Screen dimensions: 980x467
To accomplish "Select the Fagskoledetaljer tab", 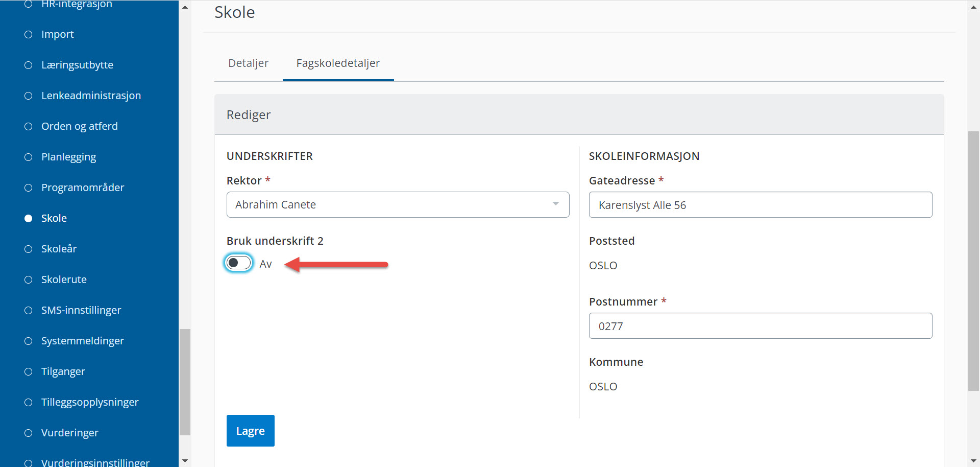I will pos(338,63).
